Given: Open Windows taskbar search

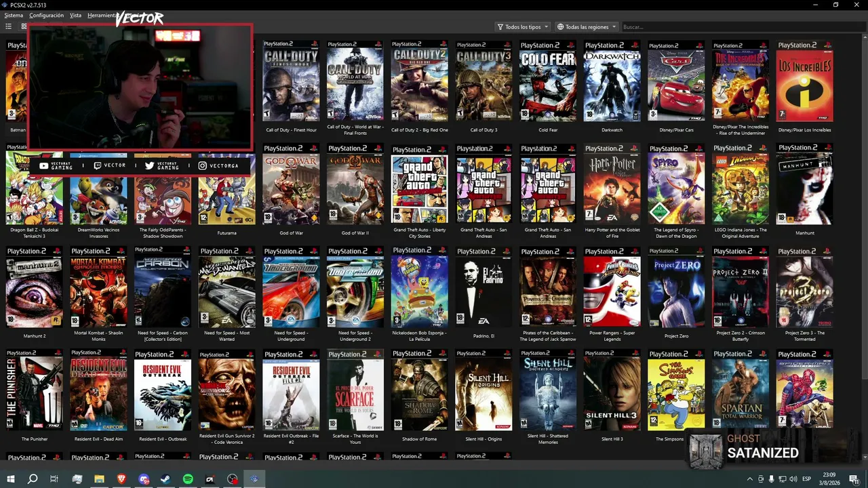Looking at the screenshot, I should pyautogui.click(x=32, y=479).
